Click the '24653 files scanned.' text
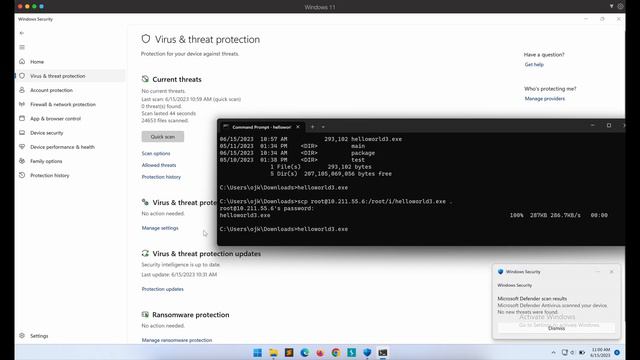 pos(165,121)
